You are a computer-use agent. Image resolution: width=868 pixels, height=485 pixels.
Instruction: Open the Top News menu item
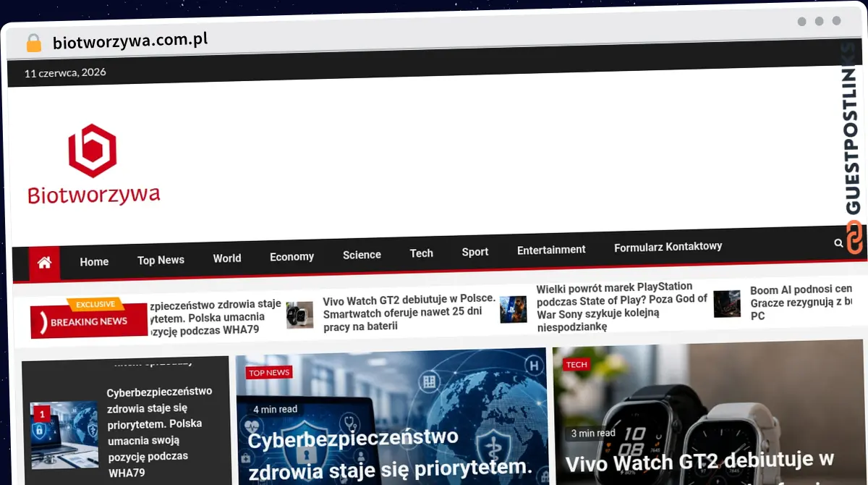pyautogui.click(x=161, y=260)
